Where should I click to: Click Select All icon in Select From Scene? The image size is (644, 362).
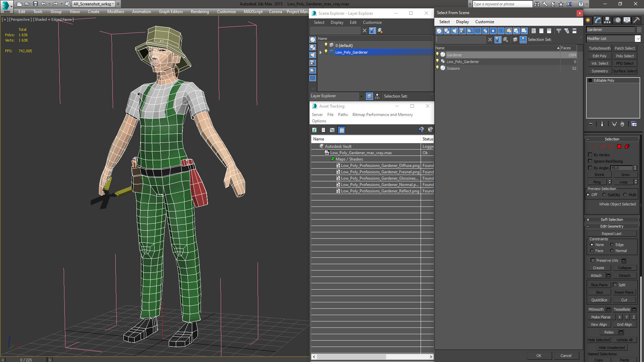534,31
